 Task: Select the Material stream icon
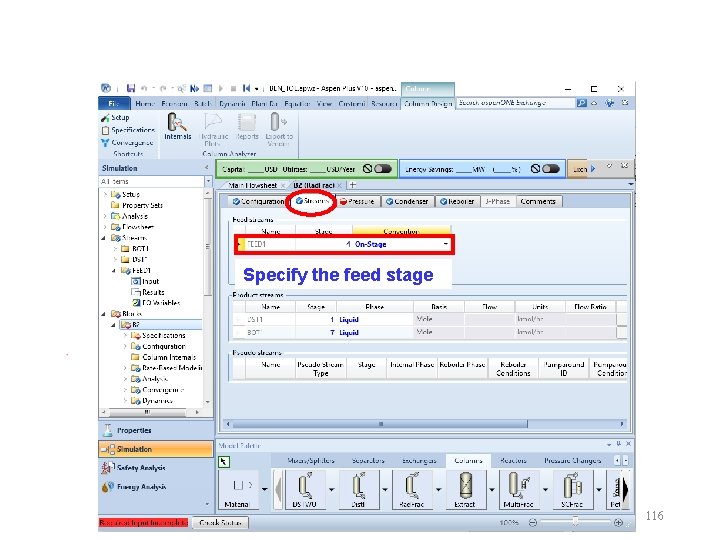[237, 490]
